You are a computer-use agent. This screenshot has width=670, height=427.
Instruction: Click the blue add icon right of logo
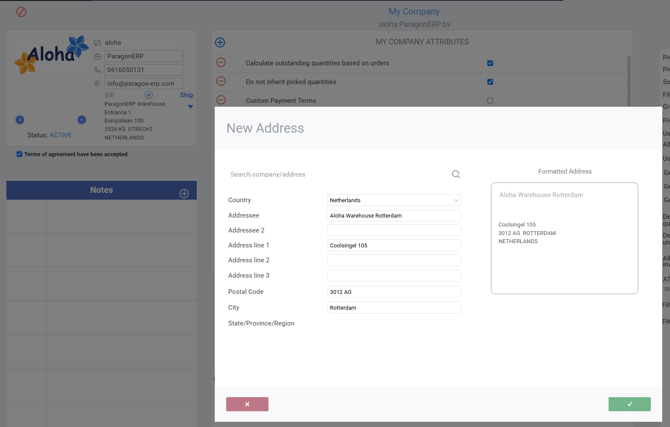click(x=82, y=120)
